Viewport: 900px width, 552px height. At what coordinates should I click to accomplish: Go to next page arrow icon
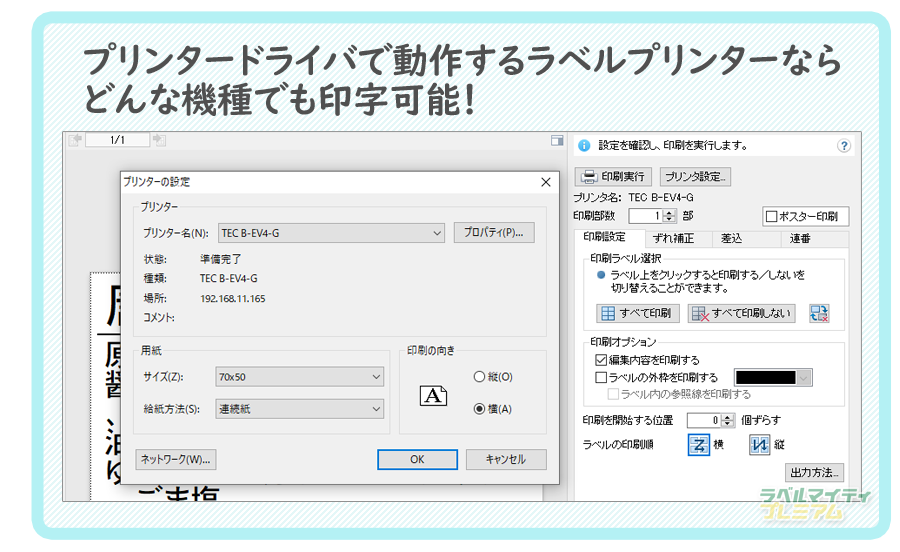159,141
